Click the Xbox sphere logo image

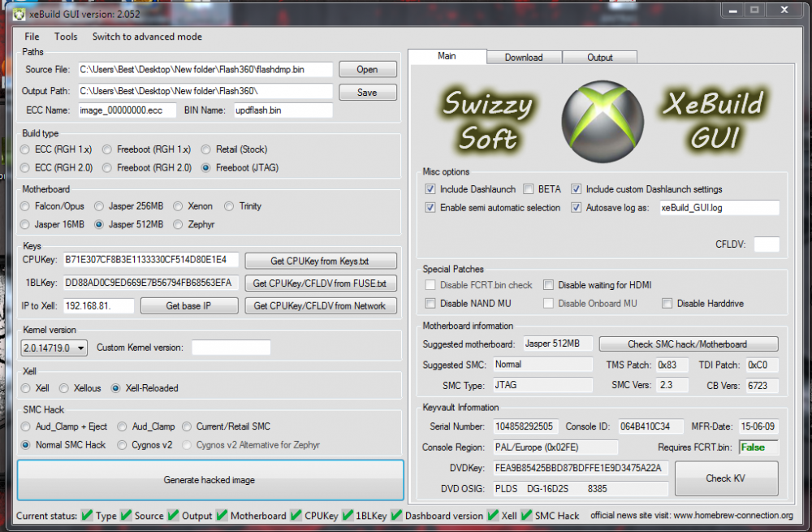point(603,121)
